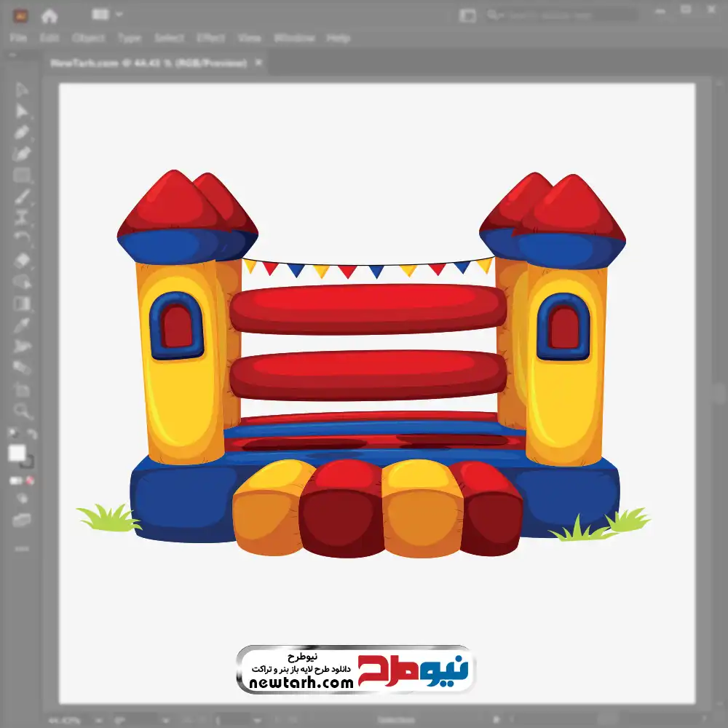Select the Eyedropper tool

[22, 325]
